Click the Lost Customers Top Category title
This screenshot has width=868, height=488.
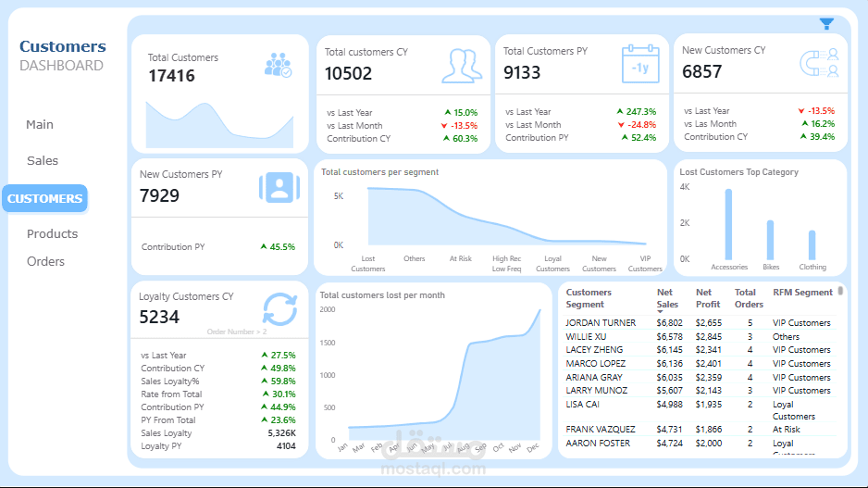click(x=739, y=172)
